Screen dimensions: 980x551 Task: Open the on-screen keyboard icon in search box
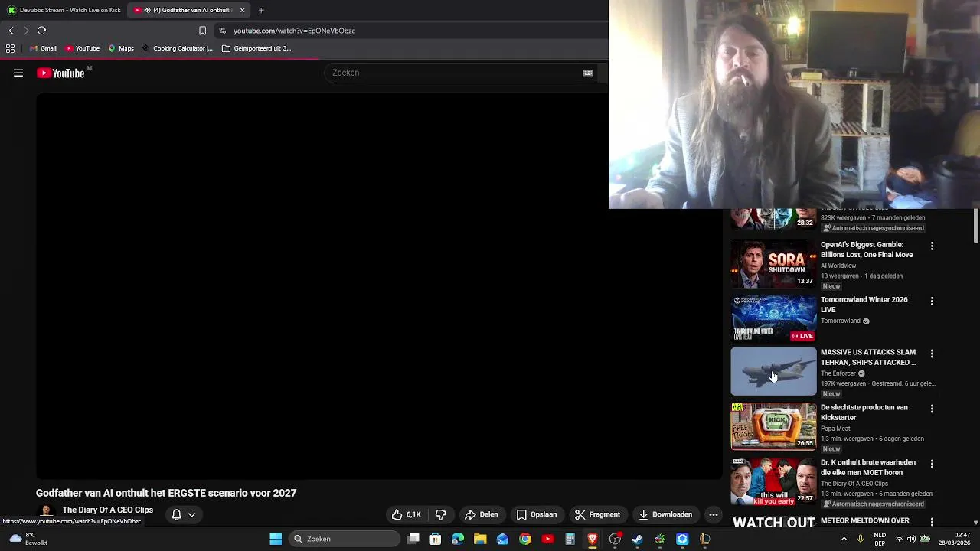pyautogui.click(x=587, y=73)
